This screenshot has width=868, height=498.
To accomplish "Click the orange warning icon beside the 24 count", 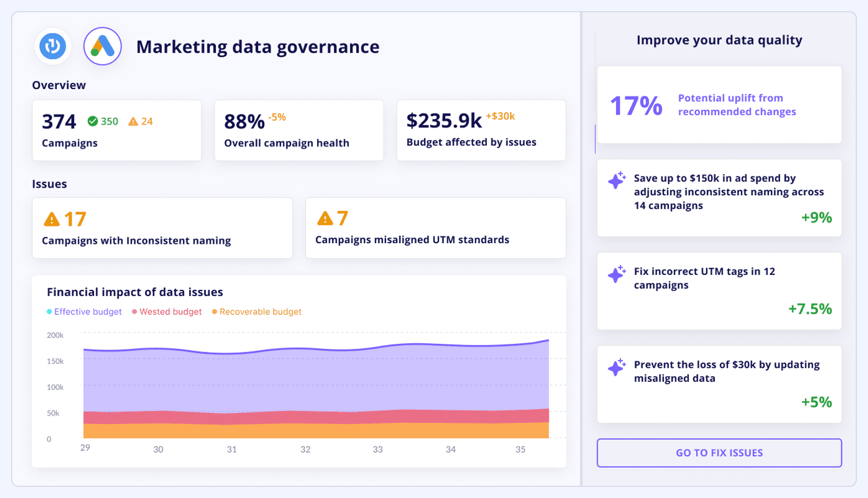I will pyautogui.click(x=132, y=121).
